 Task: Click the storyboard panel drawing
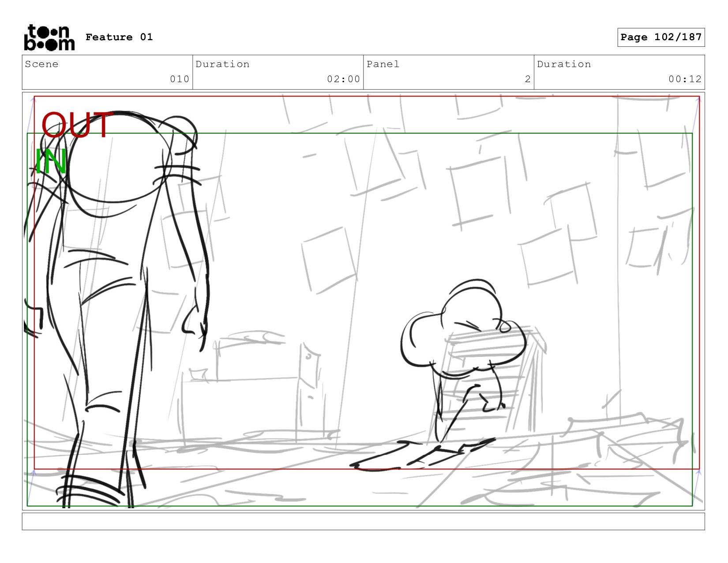[x=363, y=301]
